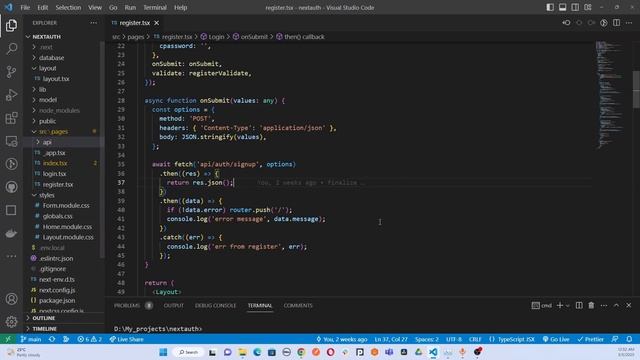Open the new terminal profile dropdown arrow

[568, 305]
